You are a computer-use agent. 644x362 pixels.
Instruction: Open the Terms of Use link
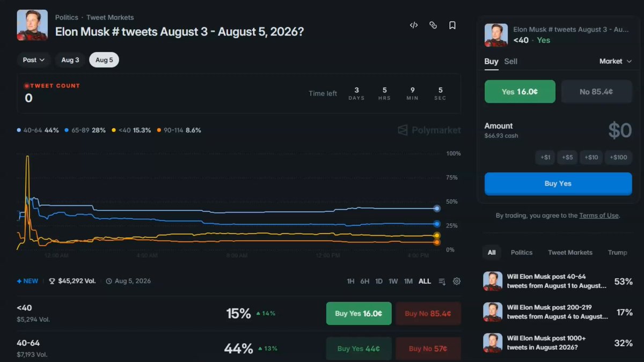point(599,216)
